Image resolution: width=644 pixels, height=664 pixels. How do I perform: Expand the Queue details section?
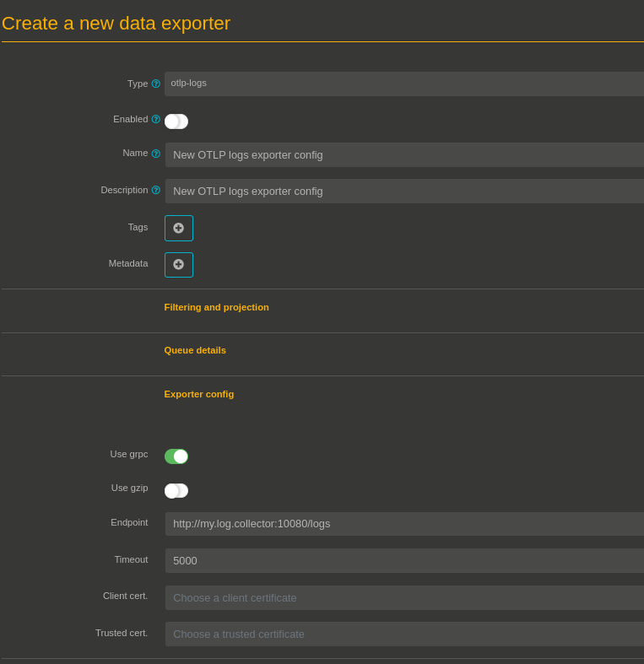click(195, 350)
